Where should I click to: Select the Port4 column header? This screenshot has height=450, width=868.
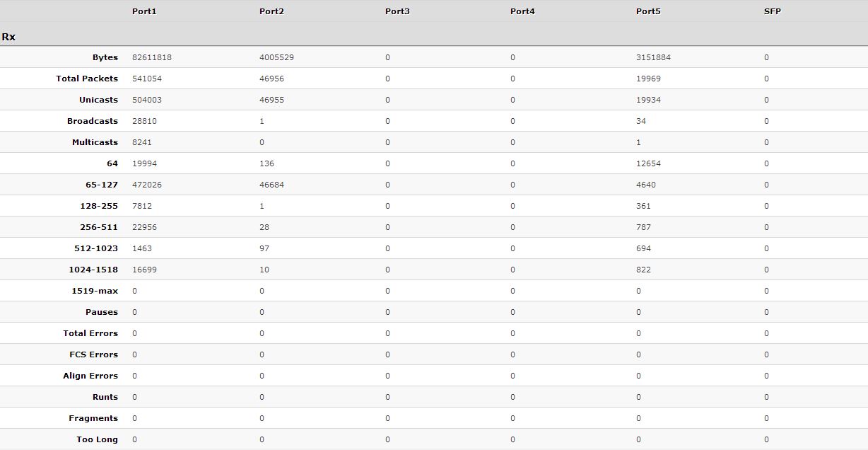(x=522, y=11)
